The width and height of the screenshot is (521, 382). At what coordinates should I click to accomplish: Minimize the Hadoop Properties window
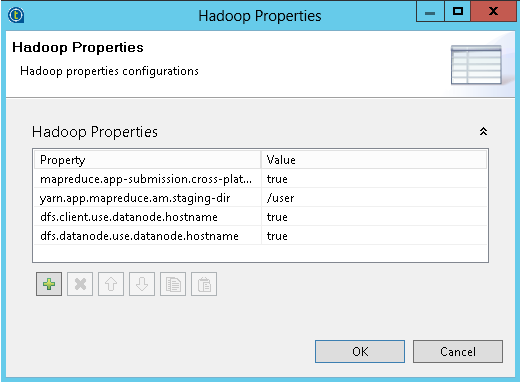[x=430, y=12]
